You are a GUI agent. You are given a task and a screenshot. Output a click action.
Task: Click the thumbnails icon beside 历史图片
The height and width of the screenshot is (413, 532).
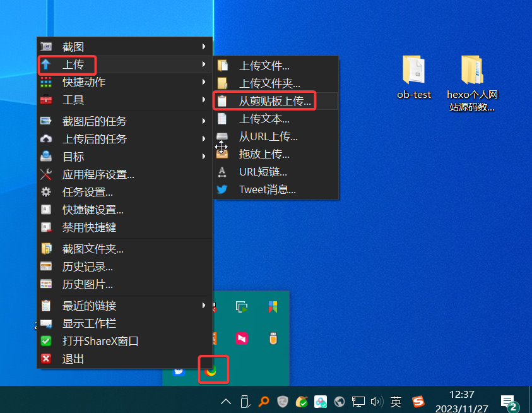point(46,284)
